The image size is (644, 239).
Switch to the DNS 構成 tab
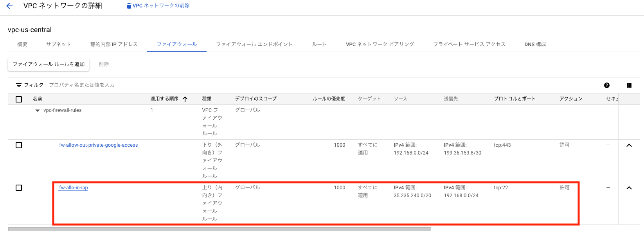pyautogui.click(x=535, y=44)
